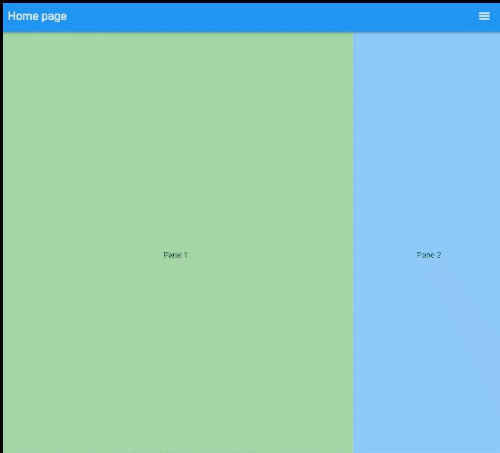Click the "Pane 1" label

click(175, 255)
